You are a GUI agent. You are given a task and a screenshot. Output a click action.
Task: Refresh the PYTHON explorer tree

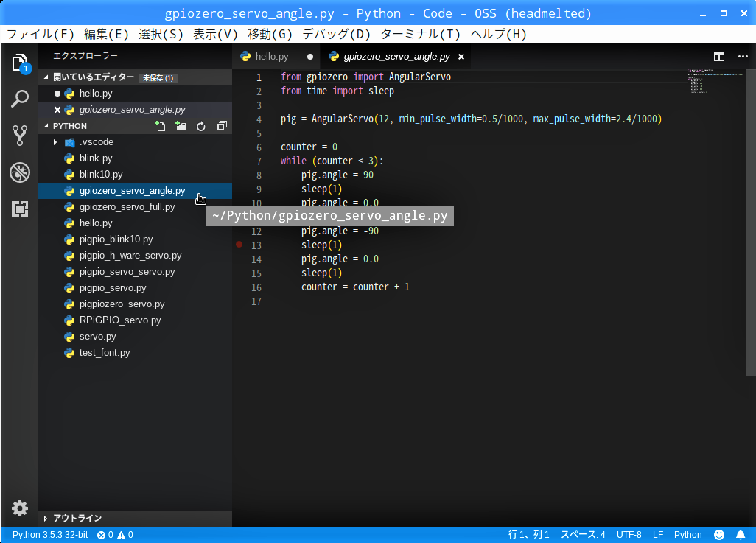pos(201,126)
